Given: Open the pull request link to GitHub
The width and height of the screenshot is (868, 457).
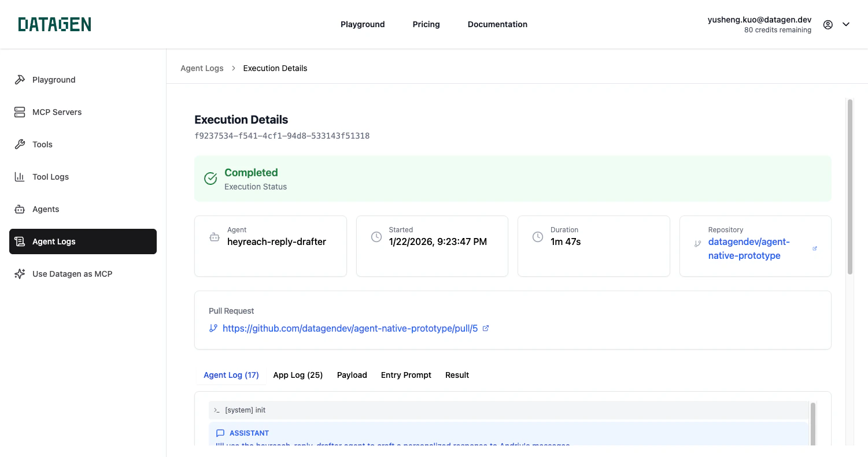Looking at the screenshot, I should (x=350, y=328).
